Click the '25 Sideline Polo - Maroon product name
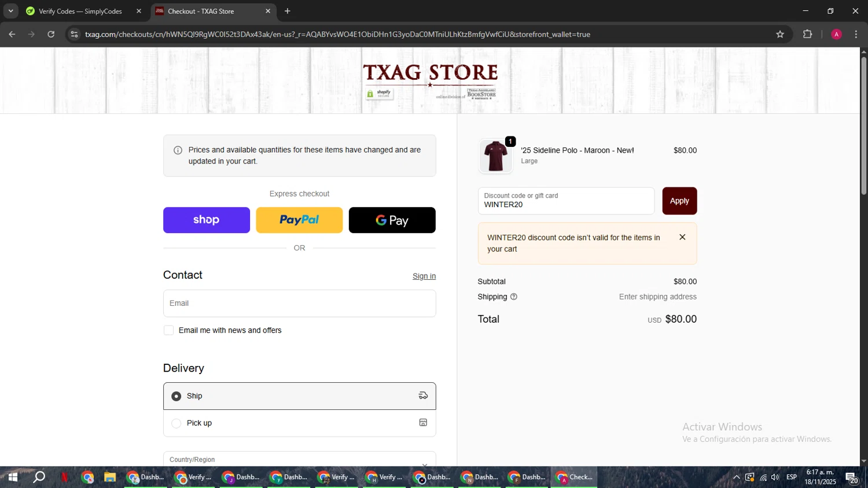The width and height of the screenshot is (868, 488). 577,150
